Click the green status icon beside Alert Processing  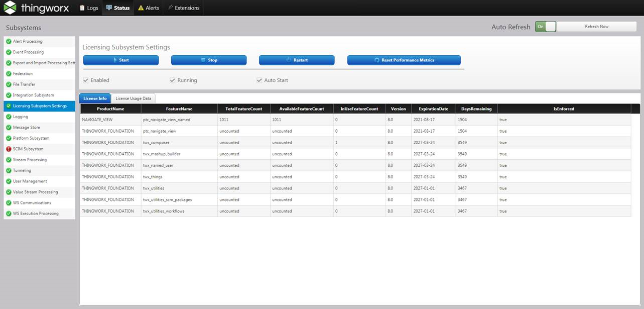9,41
